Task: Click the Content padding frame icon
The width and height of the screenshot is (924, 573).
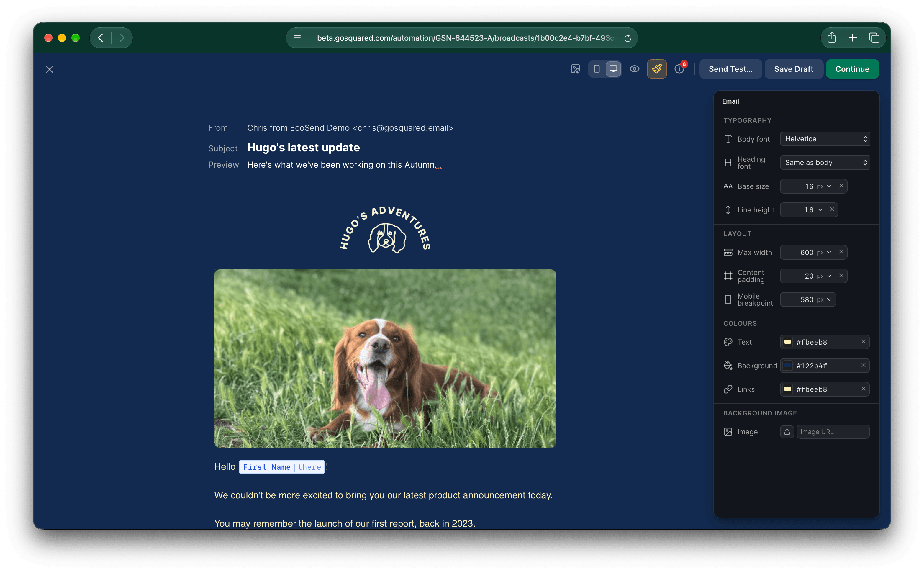Action: tap(728, 276)
